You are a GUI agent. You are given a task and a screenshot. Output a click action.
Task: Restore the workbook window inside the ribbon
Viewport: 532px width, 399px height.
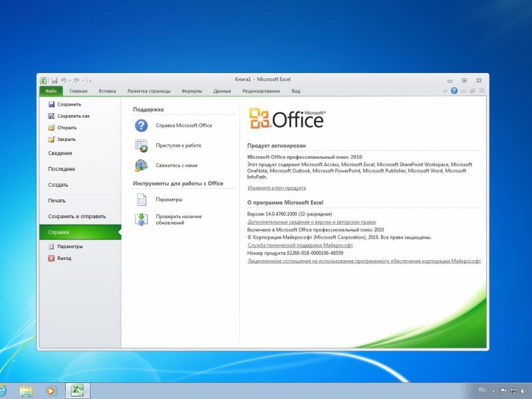tap(473, 90)
